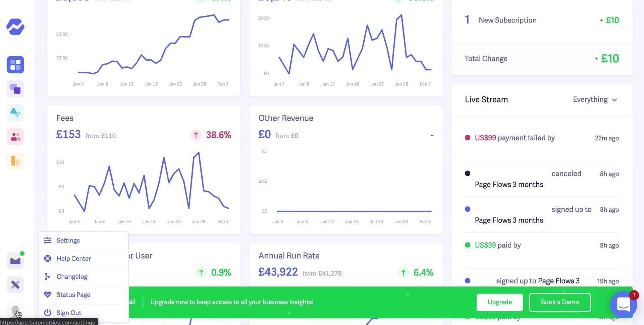Choose Help Center in the account menu
Image resolution: width=644 pixels, height=325 pixels.
73,259
